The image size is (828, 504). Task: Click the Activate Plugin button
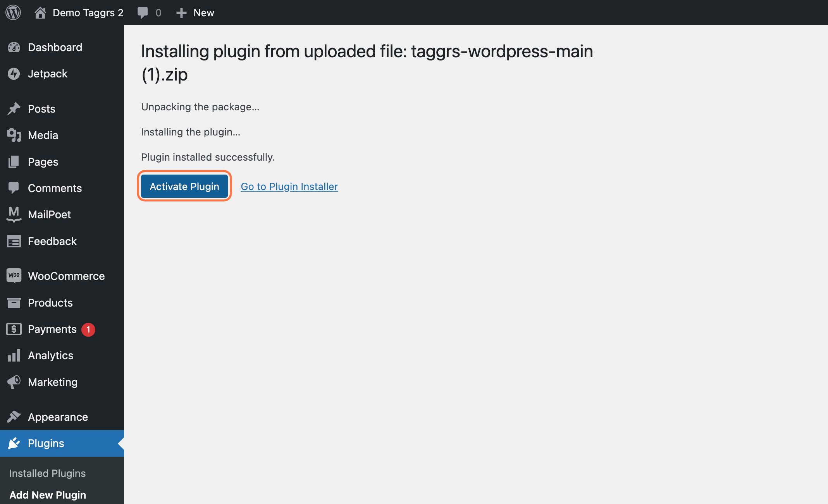pyautogui.click(x=184, y=185)
